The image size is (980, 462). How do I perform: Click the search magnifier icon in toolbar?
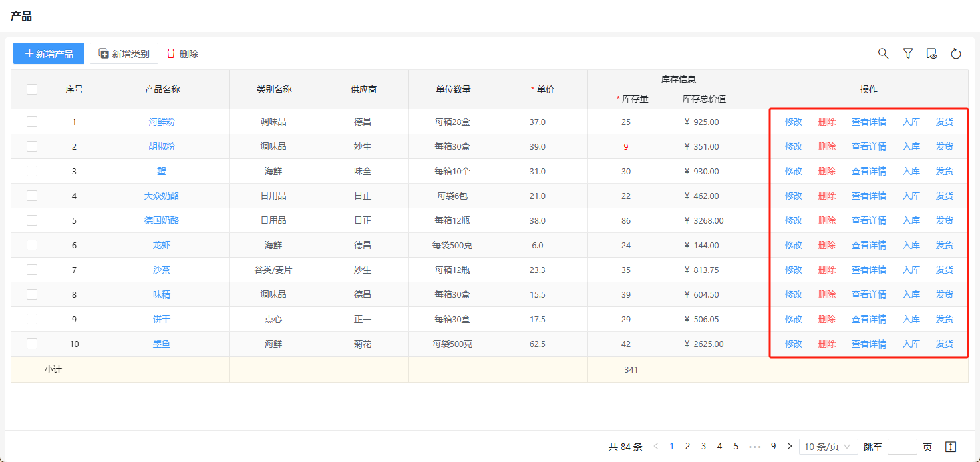click(x=883, y=53)
